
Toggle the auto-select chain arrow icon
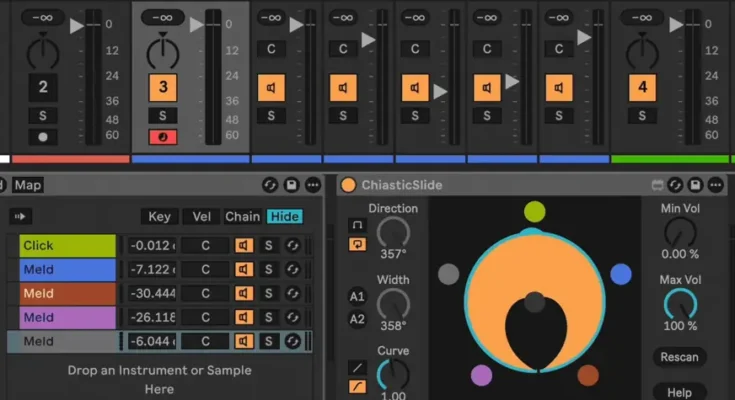point(20,216)
